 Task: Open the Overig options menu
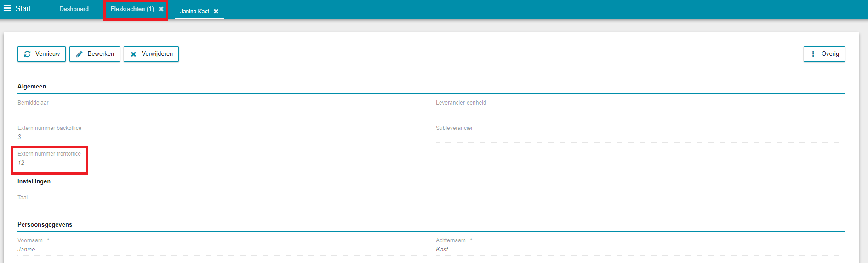[824, 54]
